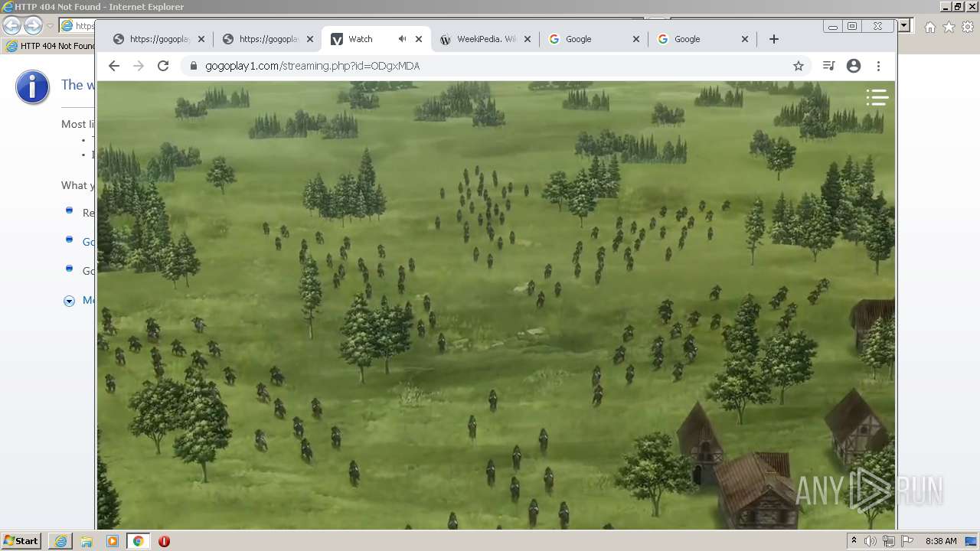Open the Chrome profile avatar
The width and height of the screenshot is (980, 551).
click(854, 66)
